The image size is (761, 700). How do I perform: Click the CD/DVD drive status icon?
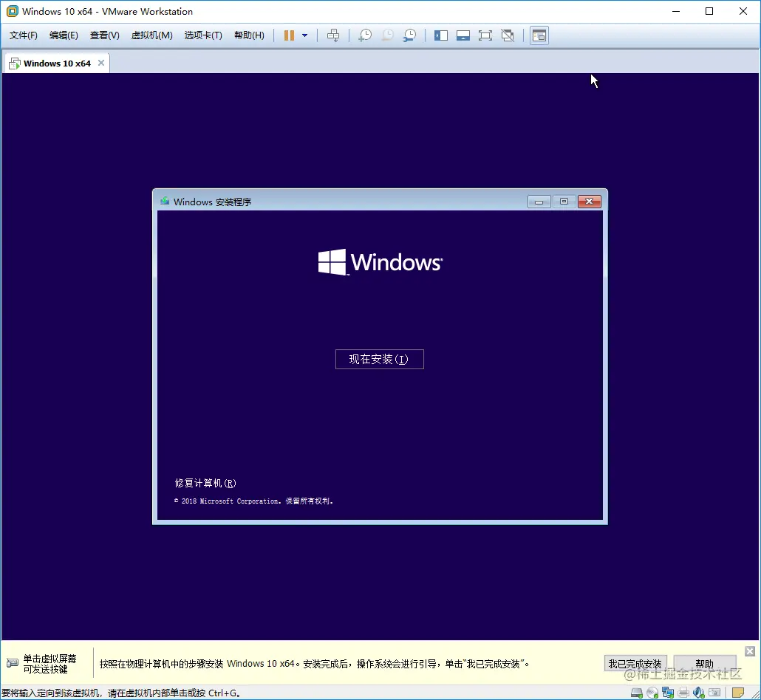652,693
